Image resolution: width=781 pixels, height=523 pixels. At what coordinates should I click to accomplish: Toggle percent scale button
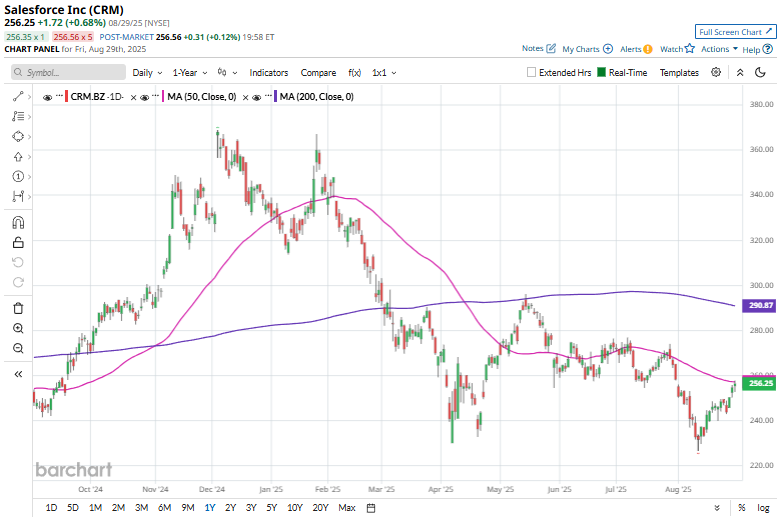tap(742, 508)
